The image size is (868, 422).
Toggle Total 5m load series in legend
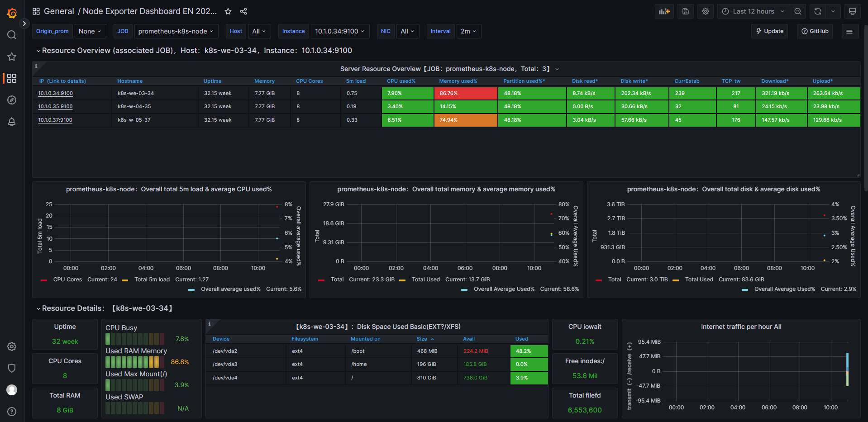click(152, 280)
